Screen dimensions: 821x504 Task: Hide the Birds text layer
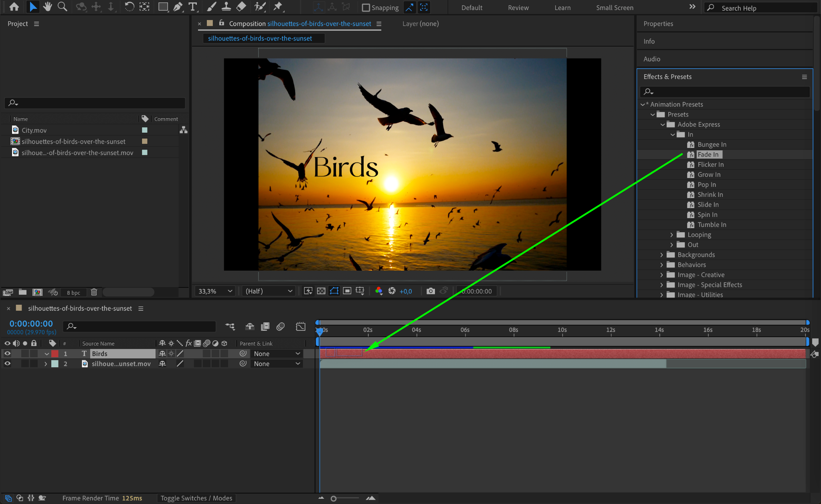7,354
